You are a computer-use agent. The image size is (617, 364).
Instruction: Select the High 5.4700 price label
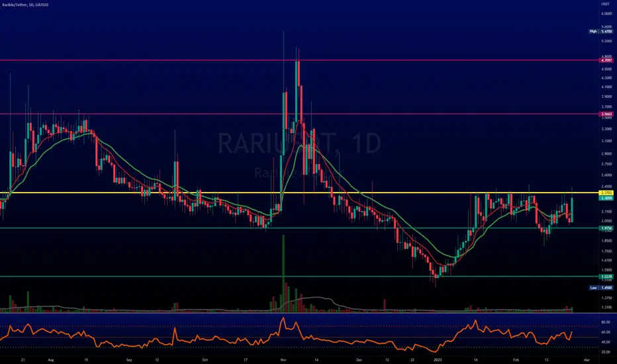point(600,31)
